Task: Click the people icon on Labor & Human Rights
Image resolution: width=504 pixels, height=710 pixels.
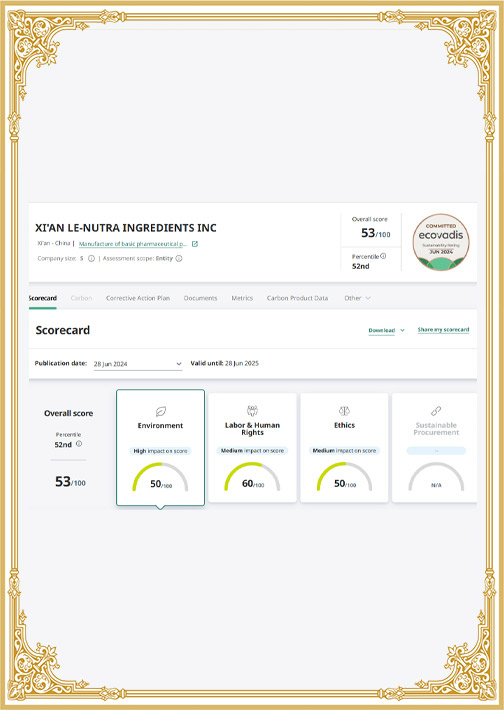Action: (x=252, y=411)
